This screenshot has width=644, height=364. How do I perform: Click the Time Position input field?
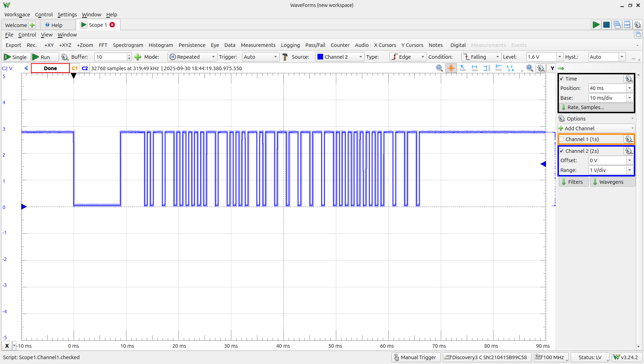(x=607, y=88)
